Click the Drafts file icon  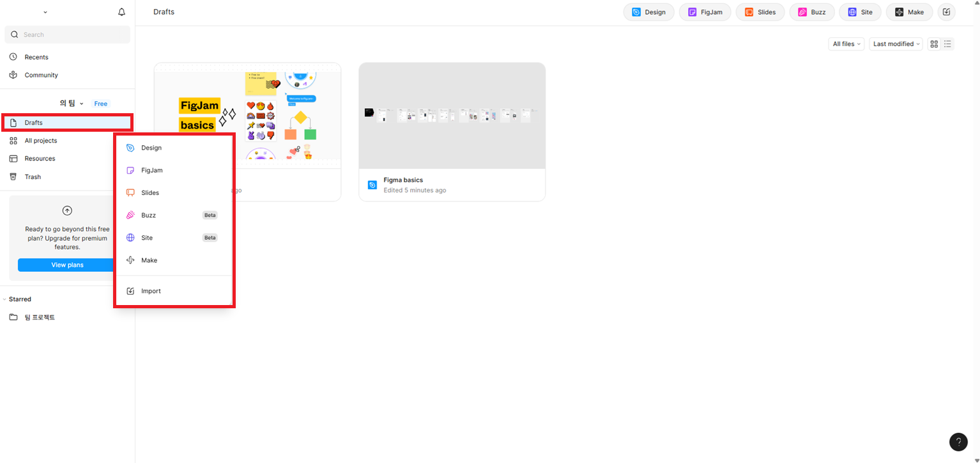[13, 122]
